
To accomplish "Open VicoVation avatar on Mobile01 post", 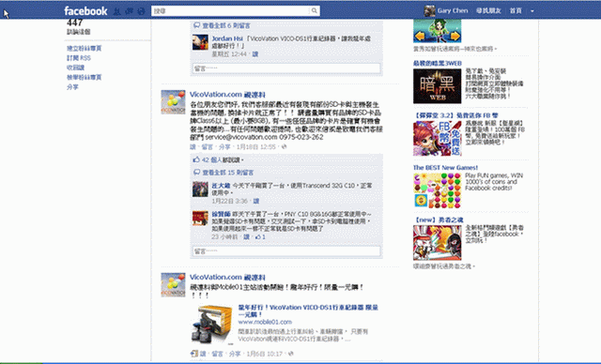I will point(173,285).
